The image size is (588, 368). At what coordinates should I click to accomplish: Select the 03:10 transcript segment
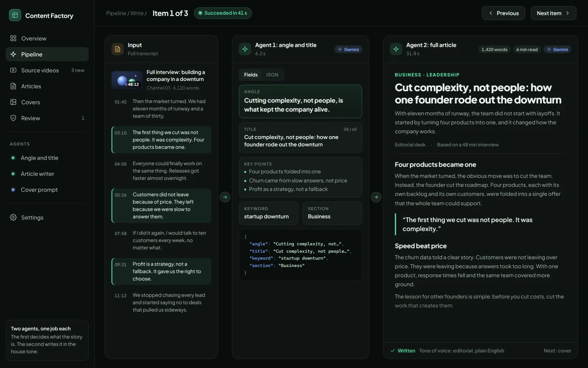tap(161, 140)
